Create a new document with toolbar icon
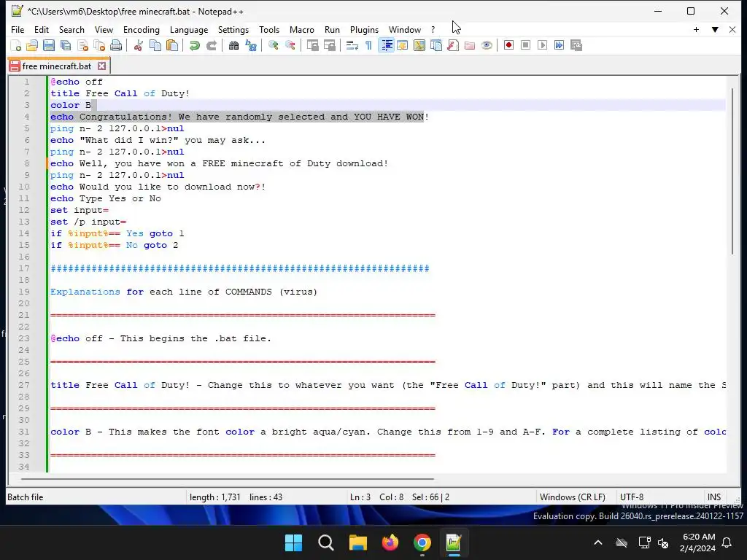The height and width of the screenshot is (560, 747). click(x=16, y=45)
